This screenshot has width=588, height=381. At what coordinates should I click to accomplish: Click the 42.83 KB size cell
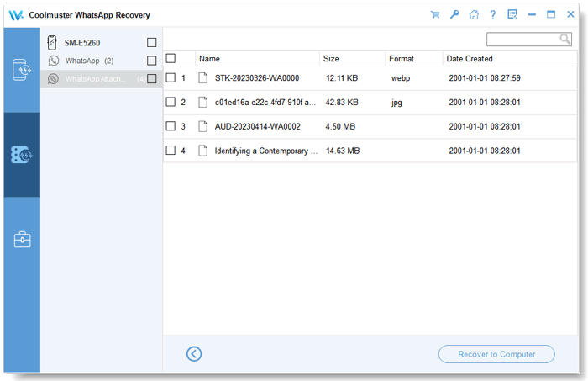(x=342, y=102)
